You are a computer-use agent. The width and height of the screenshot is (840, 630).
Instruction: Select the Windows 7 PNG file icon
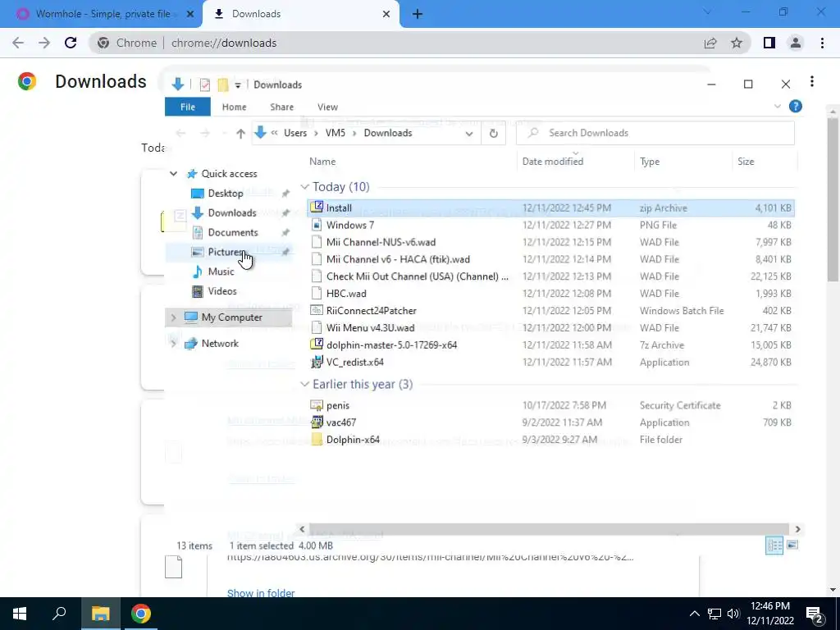[317, 225]
